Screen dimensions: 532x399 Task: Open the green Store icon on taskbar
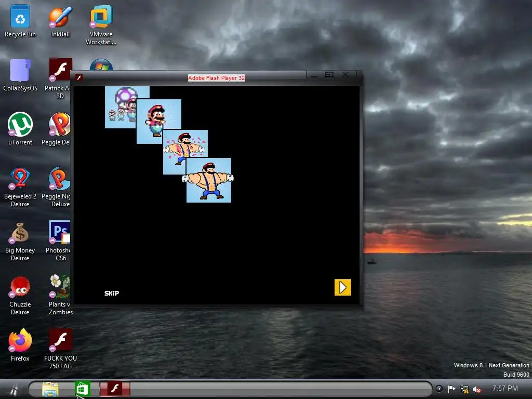tap(83, 389)
